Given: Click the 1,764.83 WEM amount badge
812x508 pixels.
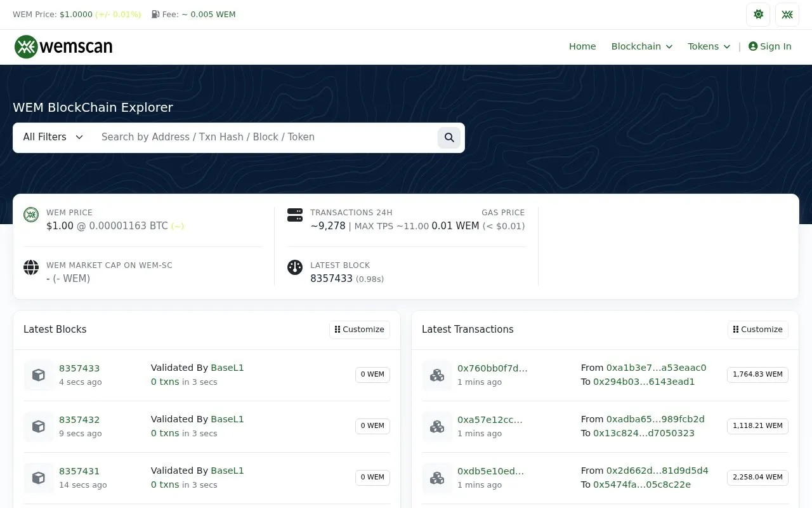Looking at the screenshot, I should pyautogui.click(x=757, y=375).
